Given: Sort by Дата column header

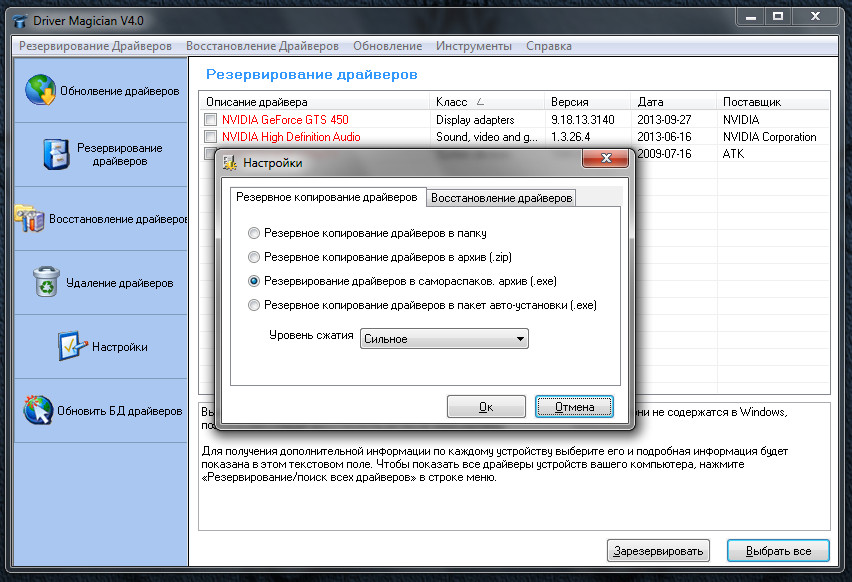Looking at the screenshot, I should coord(674,102).
